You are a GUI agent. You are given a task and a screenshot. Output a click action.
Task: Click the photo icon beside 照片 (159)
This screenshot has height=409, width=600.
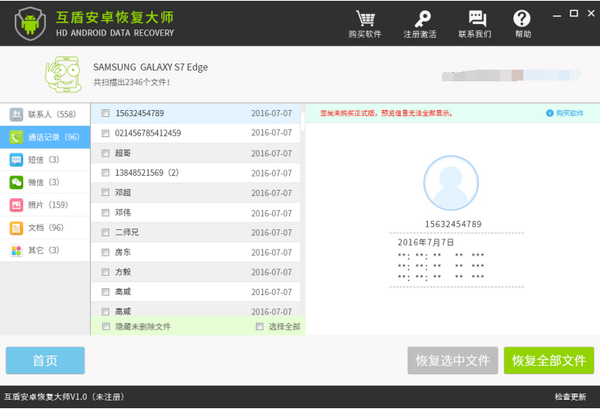(16, 205)
